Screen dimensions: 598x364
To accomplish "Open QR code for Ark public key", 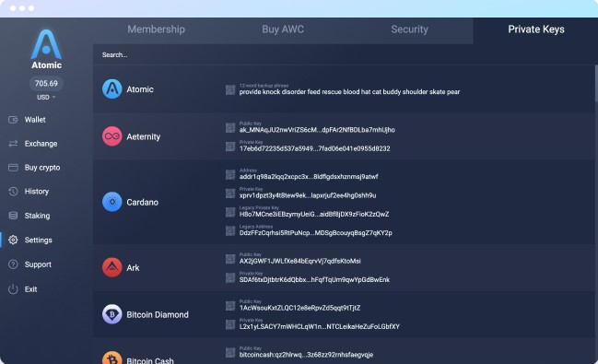I will 230,259.
